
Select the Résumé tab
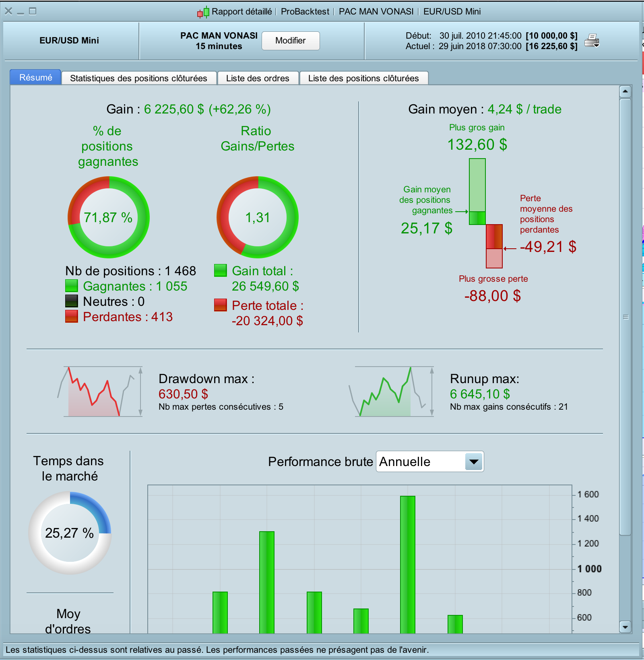click(35, 77)
